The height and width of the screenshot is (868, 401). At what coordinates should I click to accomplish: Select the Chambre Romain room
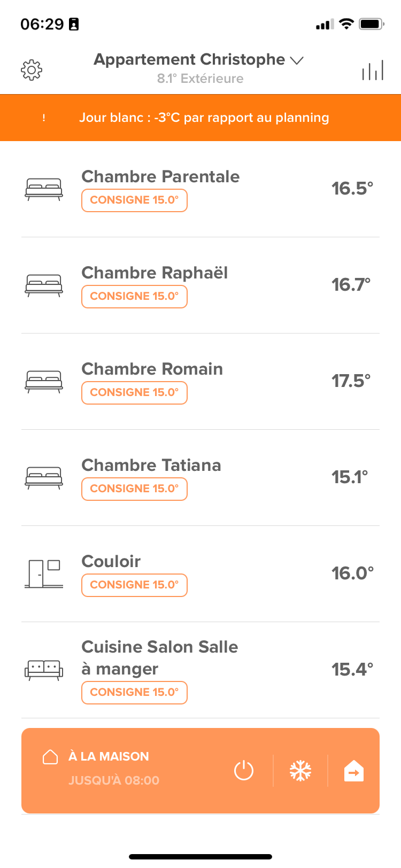click(x=200, y=381)
